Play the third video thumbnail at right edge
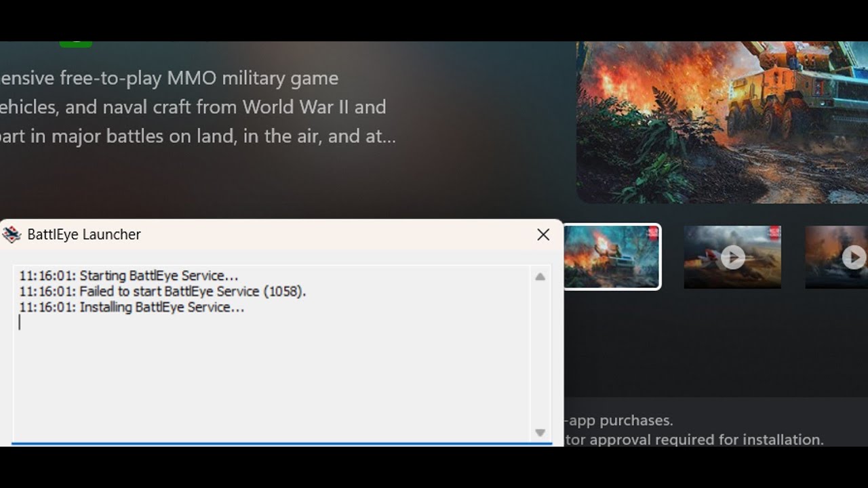This screenshot has width=868, height=488. click(x=837, y=257)
